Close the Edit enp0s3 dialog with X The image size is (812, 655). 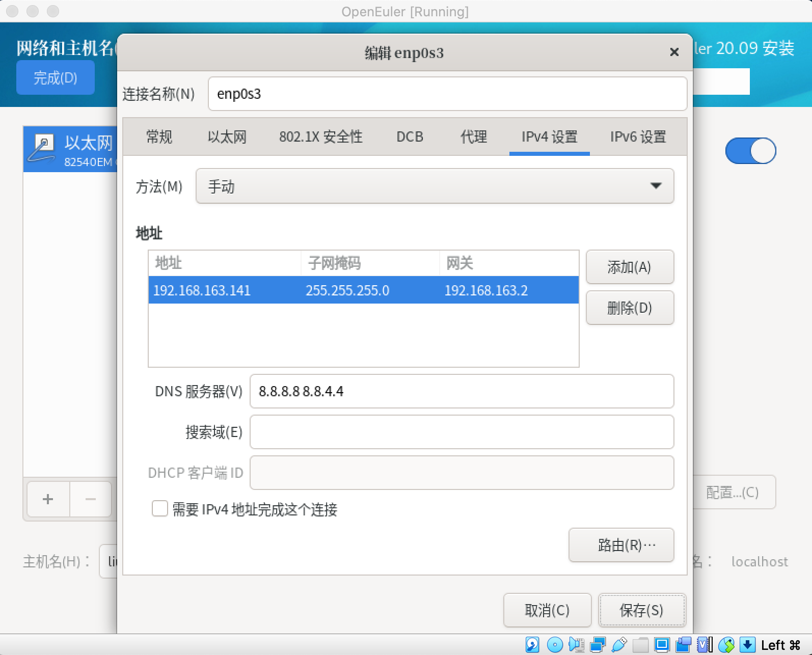[x=674, y=52]
